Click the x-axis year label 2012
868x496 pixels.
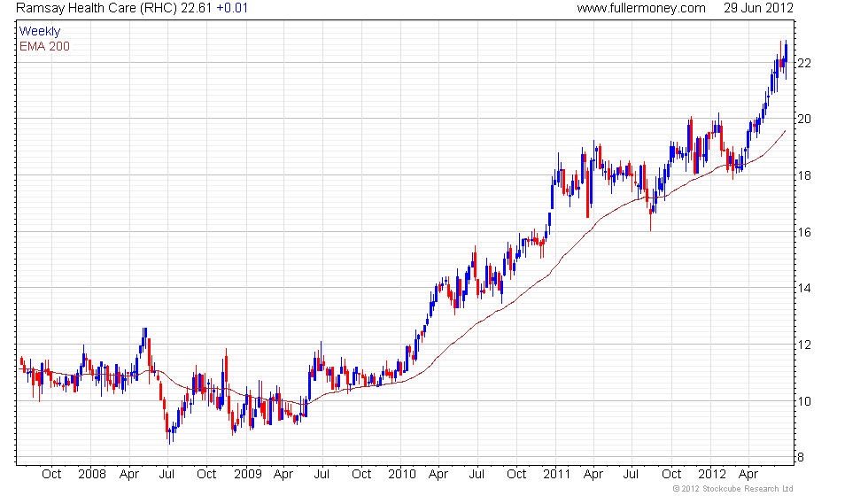coord(711,474)
